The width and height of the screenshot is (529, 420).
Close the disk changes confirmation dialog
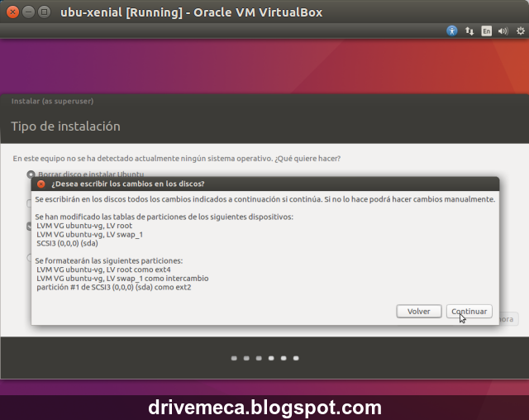(41, 184)
